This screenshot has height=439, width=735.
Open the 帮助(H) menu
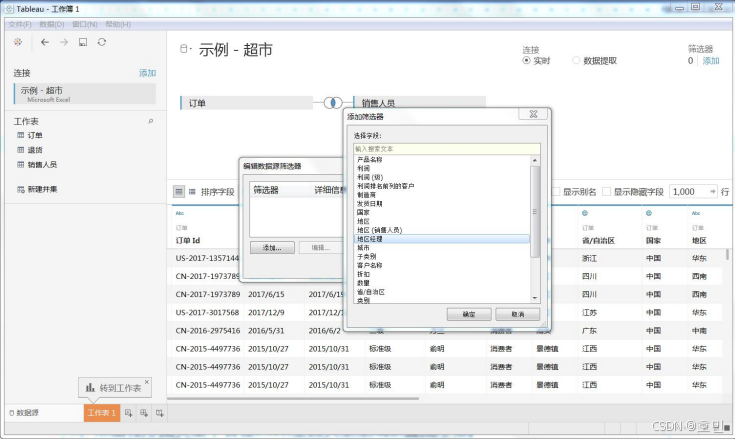pyautogui.click(x=118, y=24)
